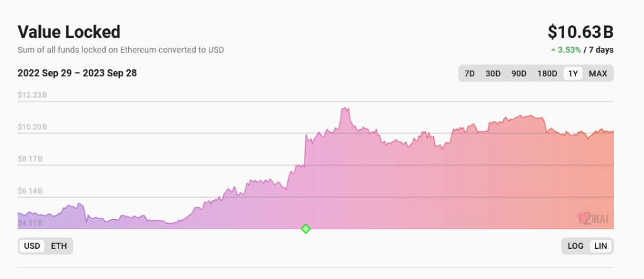Click the green upward triangle icon
This screenshot has width=644, height=279.
553,49
